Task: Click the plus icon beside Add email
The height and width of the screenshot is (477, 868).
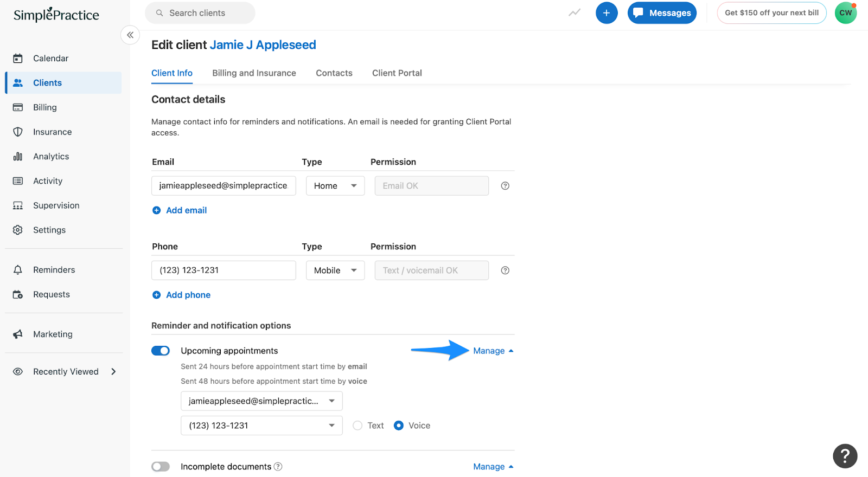Action: 157,210
